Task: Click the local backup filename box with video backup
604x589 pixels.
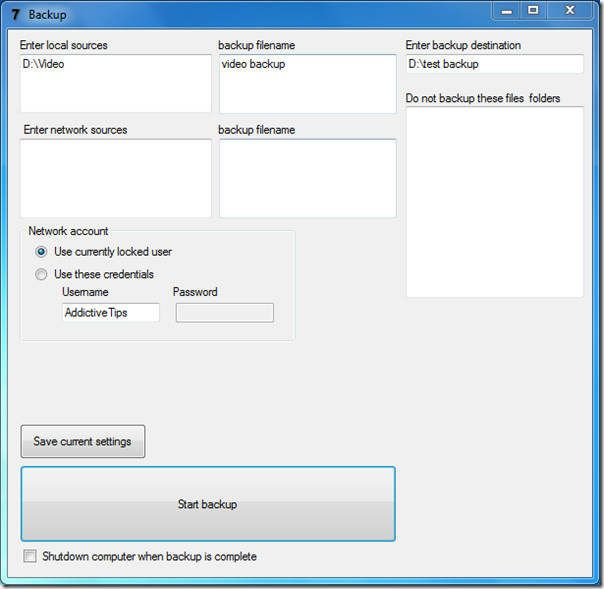Action: (307, 84)
